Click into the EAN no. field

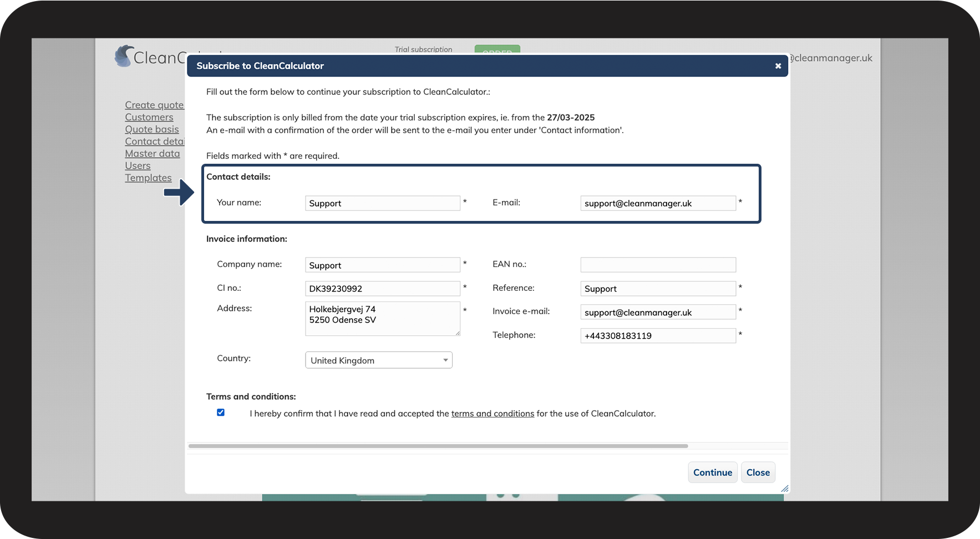[x=658, y=265]
